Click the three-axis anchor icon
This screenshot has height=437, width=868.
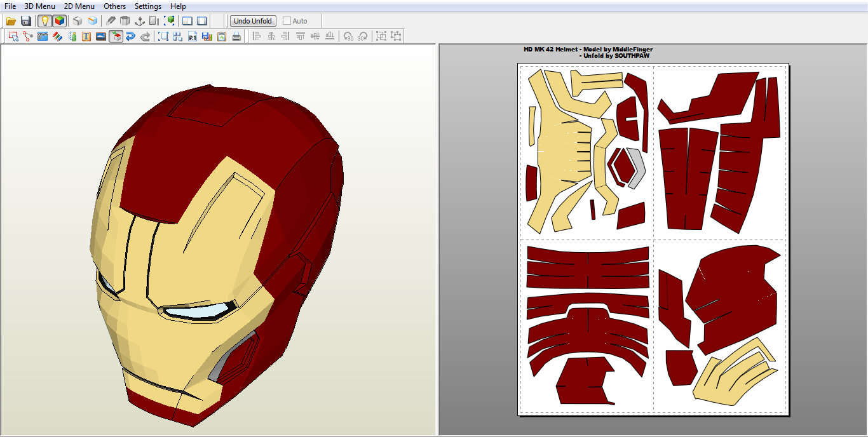140,21
